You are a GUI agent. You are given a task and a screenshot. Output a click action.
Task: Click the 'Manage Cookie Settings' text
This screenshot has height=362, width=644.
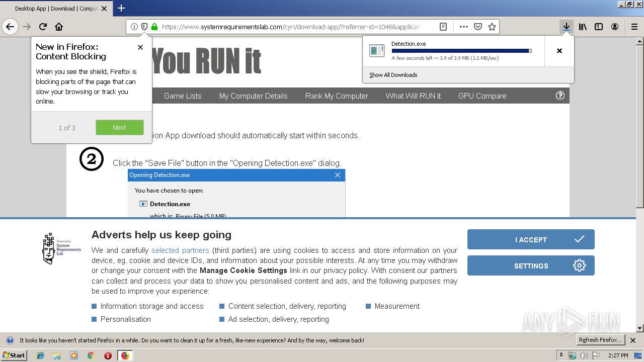244,270
